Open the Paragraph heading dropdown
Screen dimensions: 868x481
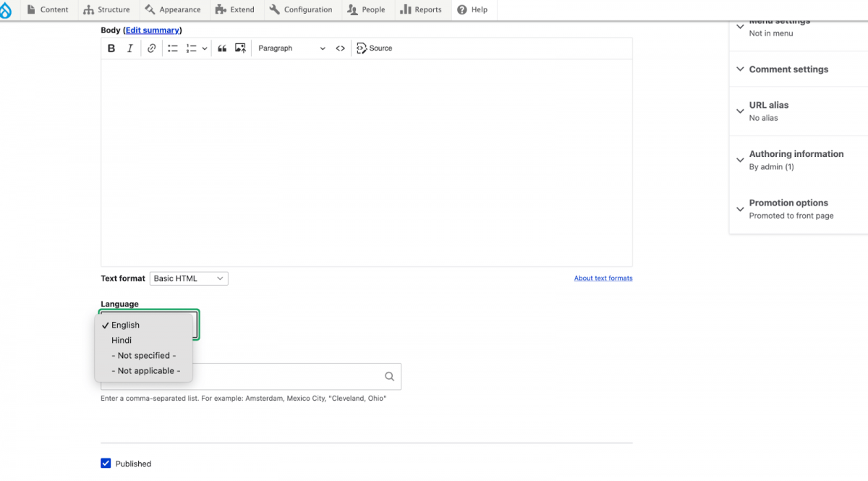(292, 48)
